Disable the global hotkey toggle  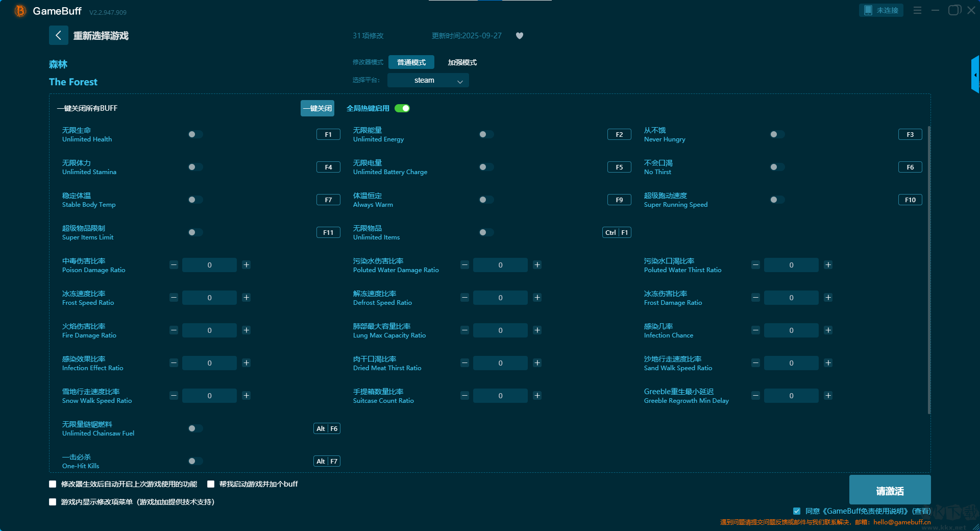click(402, 108)
